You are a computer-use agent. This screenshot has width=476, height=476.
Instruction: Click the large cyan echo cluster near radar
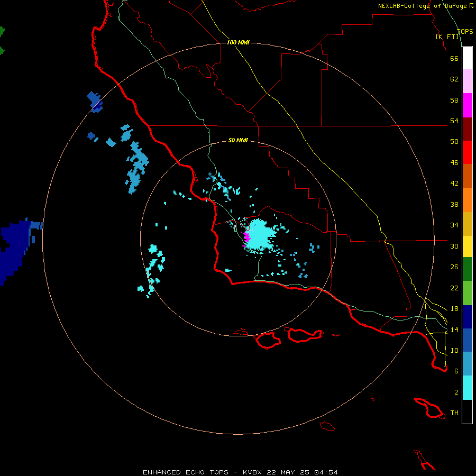[261, 236]
